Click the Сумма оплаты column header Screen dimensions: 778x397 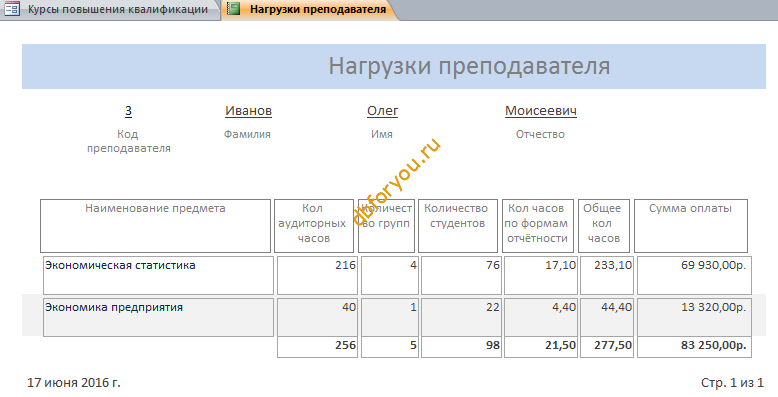(x=691, y=226)
